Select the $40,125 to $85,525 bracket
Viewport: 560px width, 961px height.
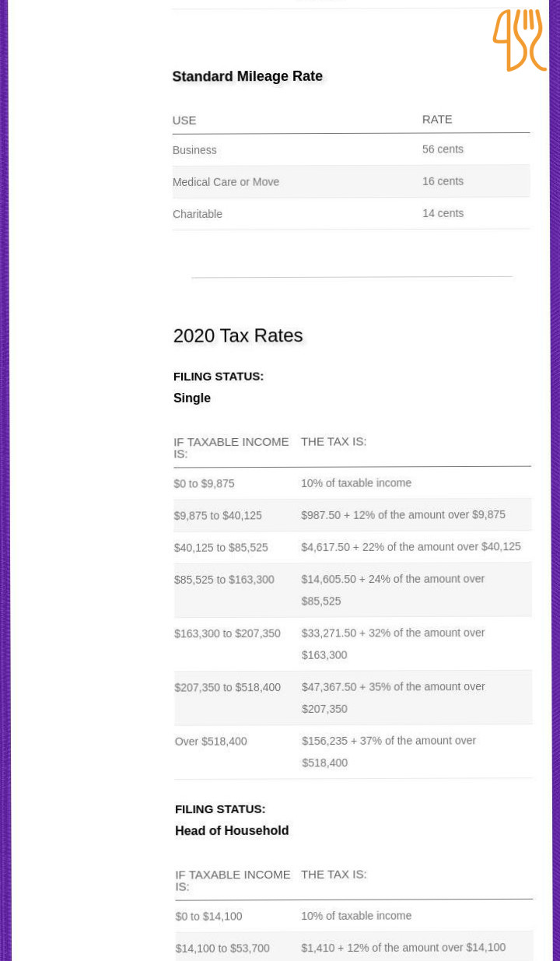pos(352,547)
